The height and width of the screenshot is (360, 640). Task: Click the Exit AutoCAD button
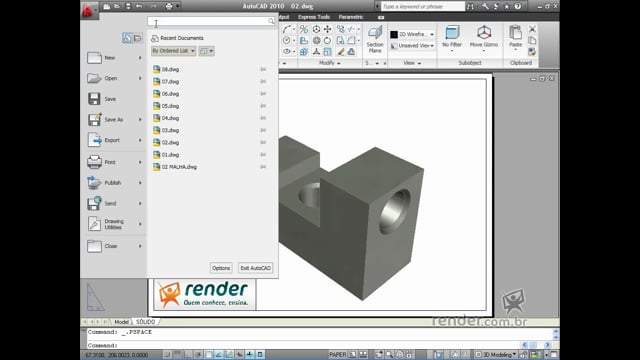click(256, 268)
